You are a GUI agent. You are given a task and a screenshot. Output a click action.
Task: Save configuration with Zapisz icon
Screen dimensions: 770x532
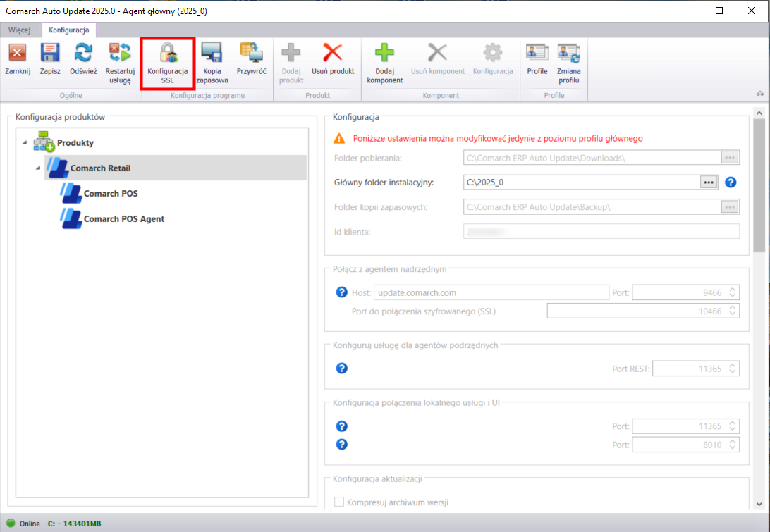click(x=50, y=53)
